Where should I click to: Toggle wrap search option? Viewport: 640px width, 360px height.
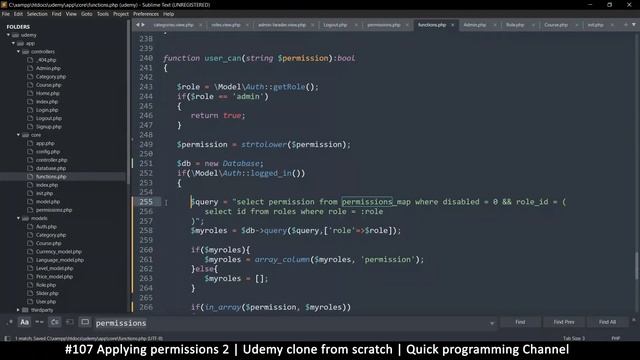pos(54,322)
